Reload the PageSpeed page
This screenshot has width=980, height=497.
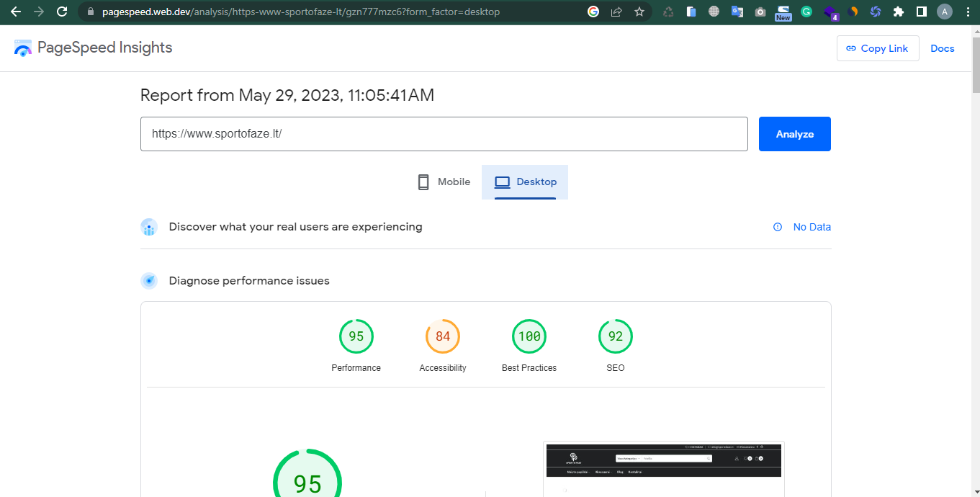(62, 12)
